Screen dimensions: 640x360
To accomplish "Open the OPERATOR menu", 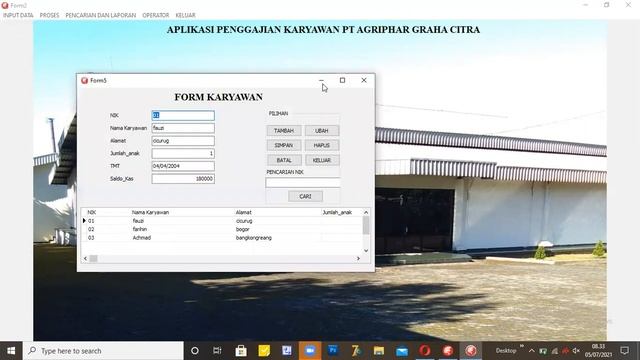I will click(x=156, y=15).
